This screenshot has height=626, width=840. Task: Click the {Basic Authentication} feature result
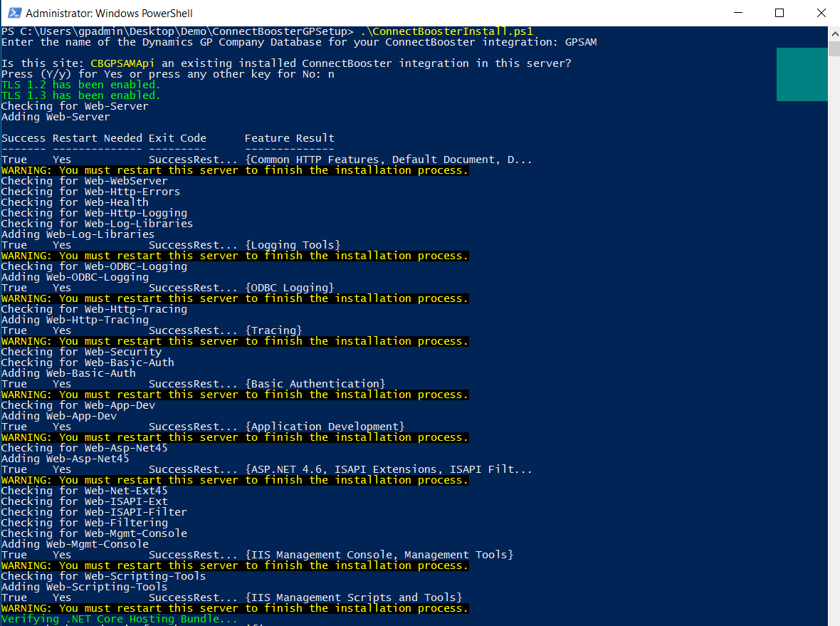(315, 384)
